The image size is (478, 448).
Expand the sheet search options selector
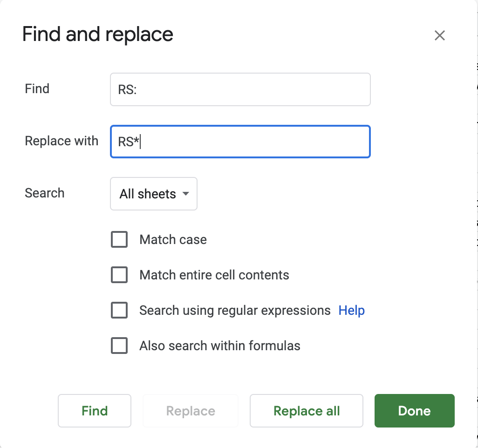click(154, 194)
